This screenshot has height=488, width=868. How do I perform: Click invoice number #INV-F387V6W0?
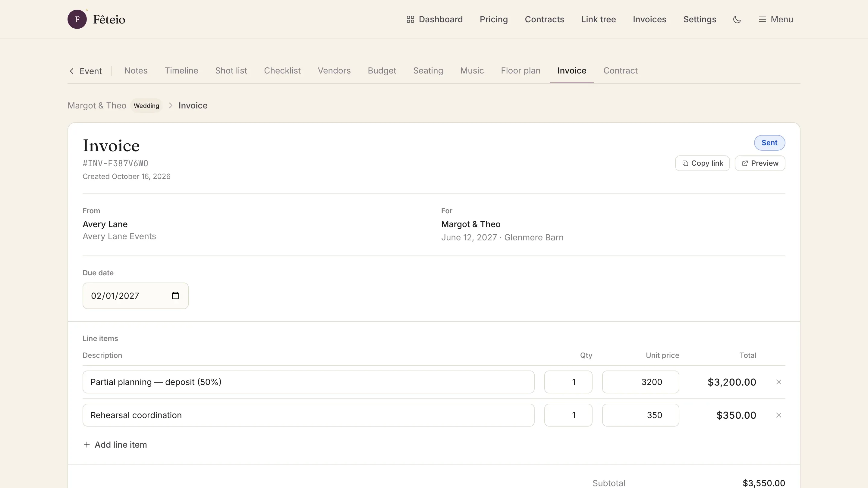coord(115,163)
